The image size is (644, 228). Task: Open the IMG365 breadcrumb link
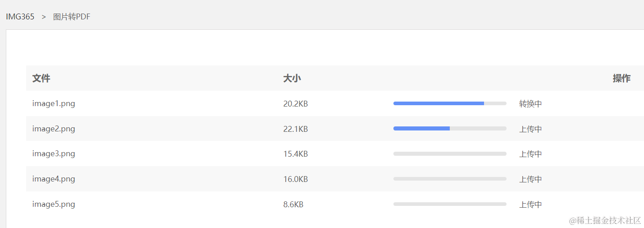tap(20, 17)
